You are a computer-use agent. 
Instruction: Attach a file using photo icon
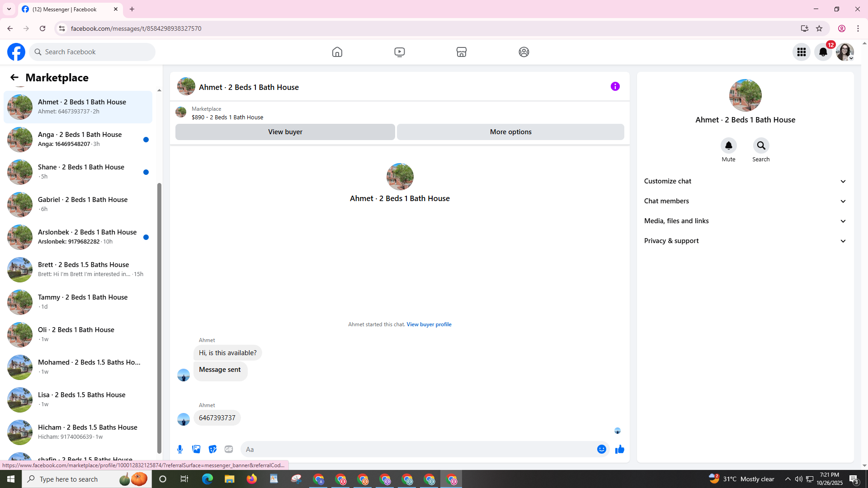pos(196,449)
